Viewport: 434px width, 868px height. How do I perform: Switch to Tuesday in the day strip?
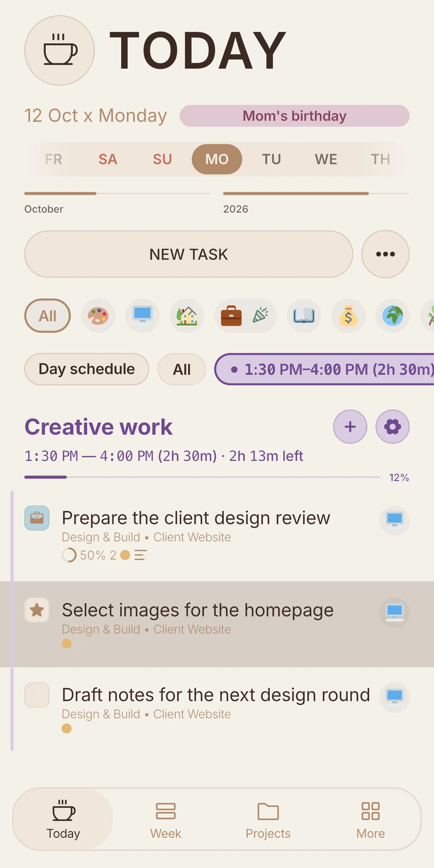pos(271,159)
